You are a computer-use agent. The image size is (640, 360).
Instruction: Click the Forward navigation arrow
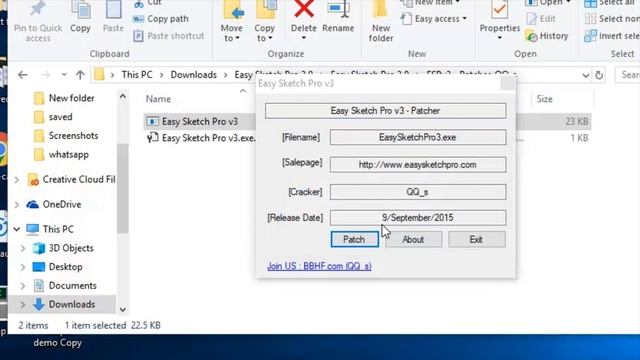point(45,75)
